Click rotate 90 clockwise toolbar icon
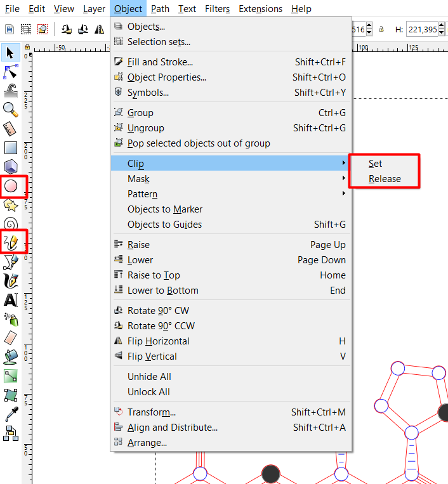Viewport: 448px width, 484px height. (x=82, y=29)
